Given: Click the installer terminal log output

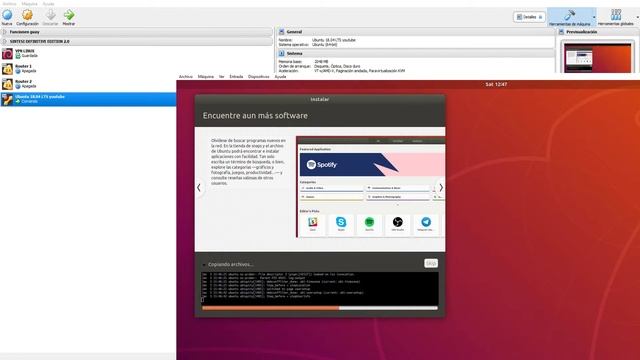Looking at the screenshot, I should click(x=320, y=288).
